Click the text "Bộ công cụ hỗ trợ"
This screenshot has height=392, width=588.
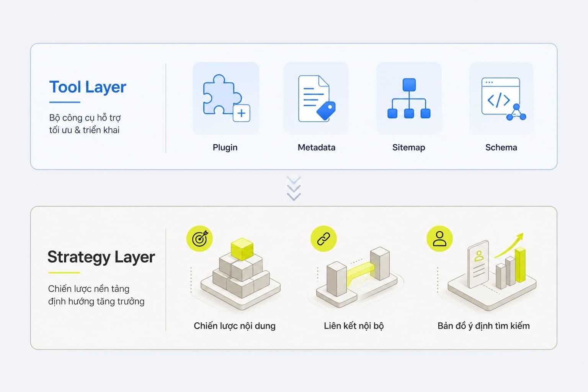(x=85, y=118)
